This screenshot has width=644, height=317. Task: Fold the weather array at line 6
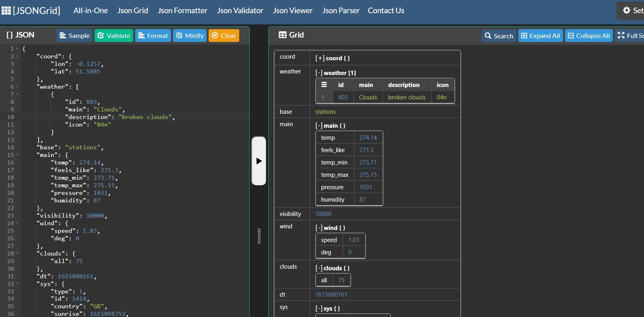point(17,87)
